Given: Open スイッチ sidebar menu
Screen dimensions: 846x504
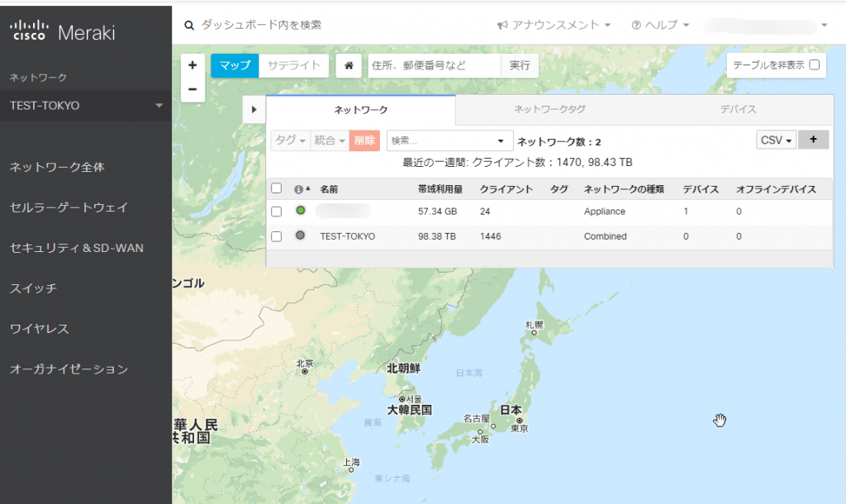Looking at the screenshot, I should [33, 288].
